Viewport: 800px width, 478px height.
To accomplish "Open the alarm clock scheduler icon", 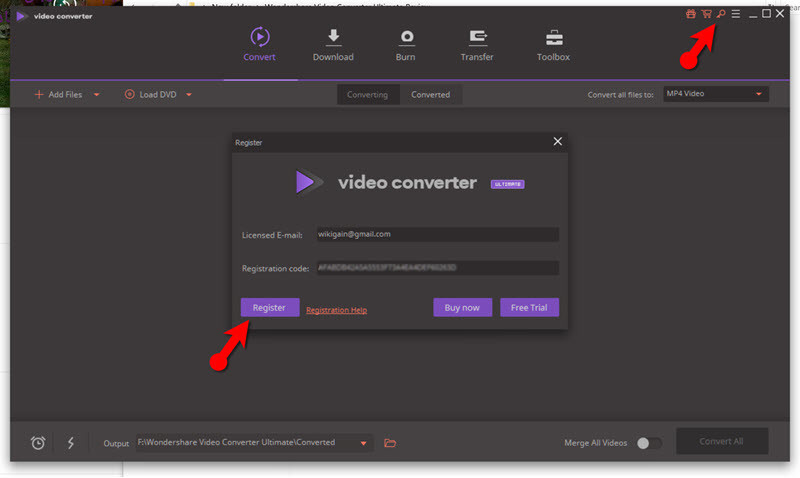I will tap(38, 443).
